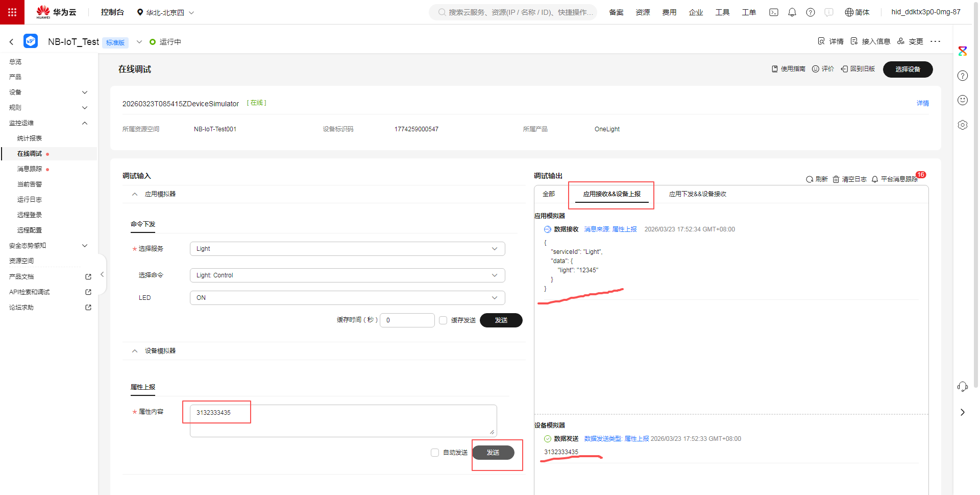Focus the 缓存时间 seconds input
Viewport: 980px width, 495px height.
tap(407, 320)
